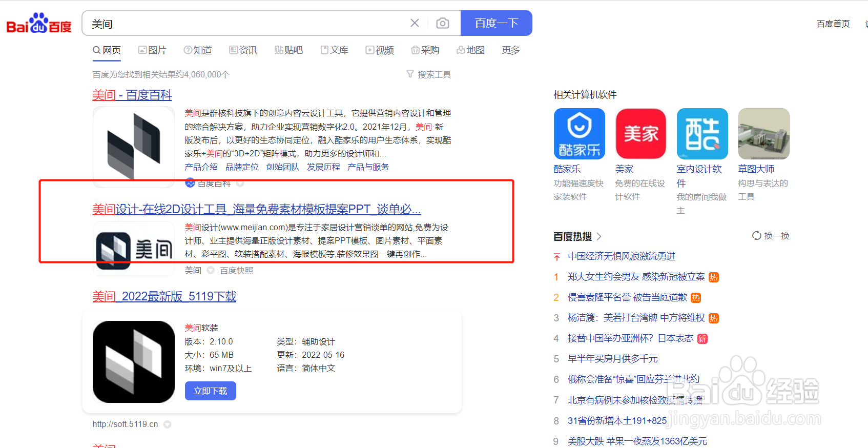Open 侵害袁隆平名誉 hot topic
Image resolution: width=868 pixels, height=448 pixels.
[x=627, y=297]
